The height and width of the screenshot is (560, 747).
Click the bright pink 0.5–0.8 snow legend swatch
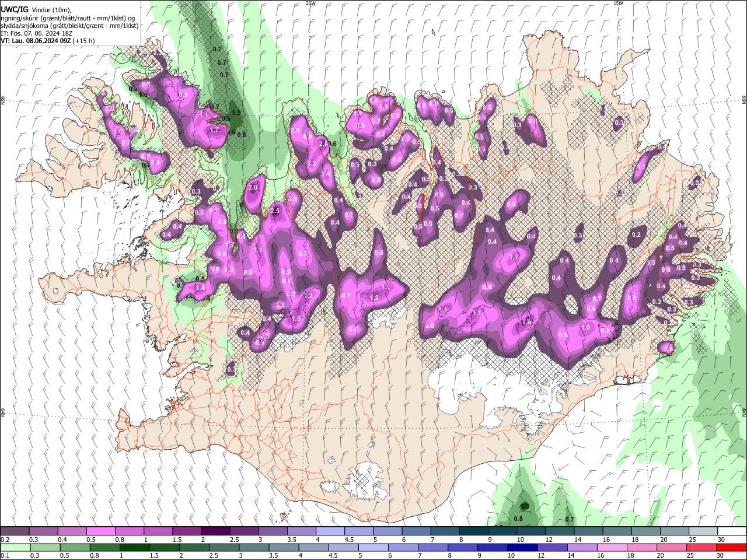coord(100,531)
